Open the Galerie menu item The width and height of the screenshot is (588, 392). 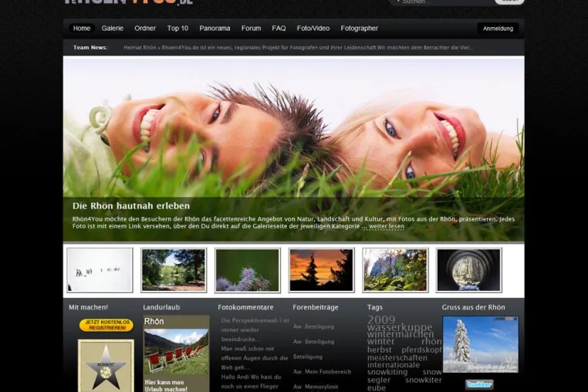click(x=112, y=28)
